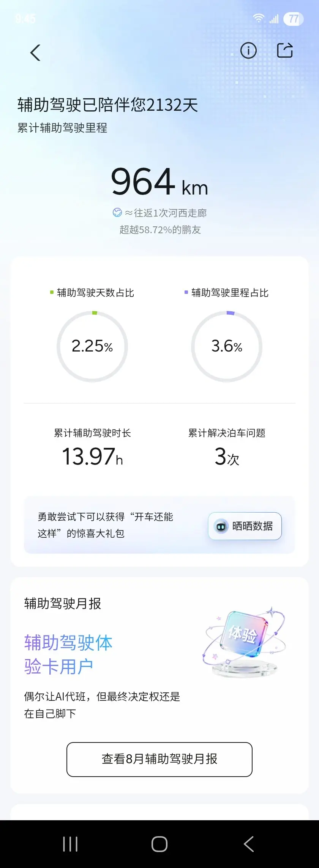Tap 累计辅助驾驶时长 13.97h stat
The width and height of the screenshot is (319, 868).
coord(92,447)
